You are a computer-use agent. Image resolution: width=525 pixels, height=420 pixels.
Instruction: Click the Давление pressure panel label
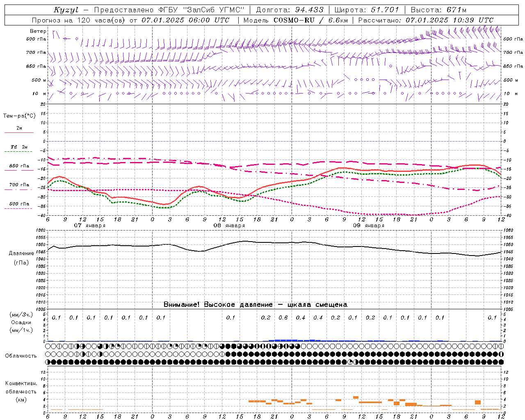(x=21, y=253)
